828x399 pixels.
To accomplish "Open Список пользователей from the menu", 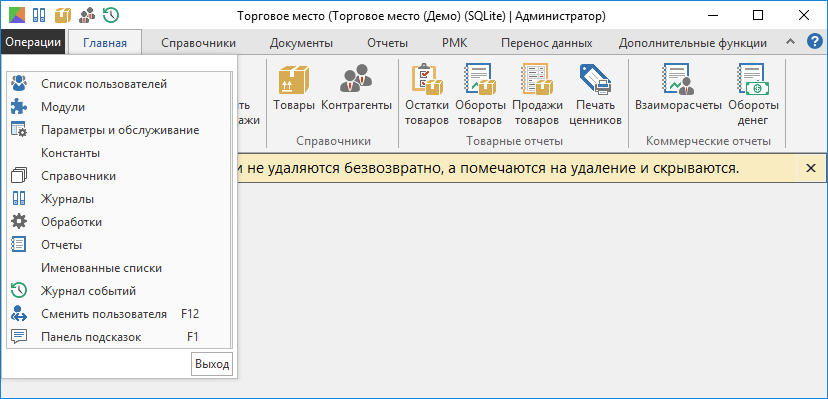I will (119, 84).
